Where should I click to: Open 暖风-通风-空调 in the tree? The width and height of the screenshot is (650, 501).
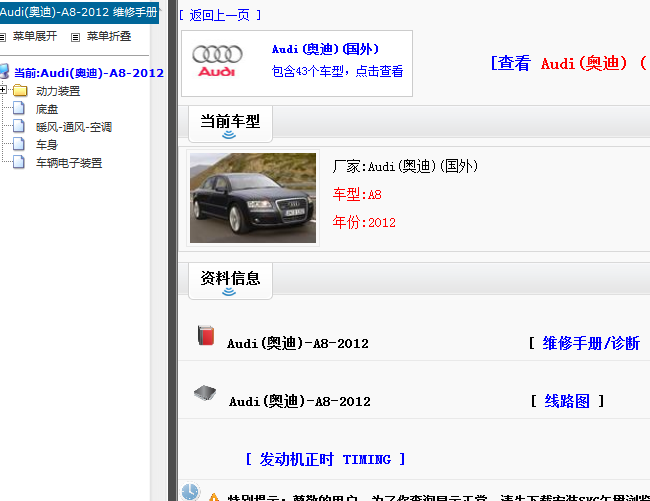pyautogui.click(x=74, y=127)
